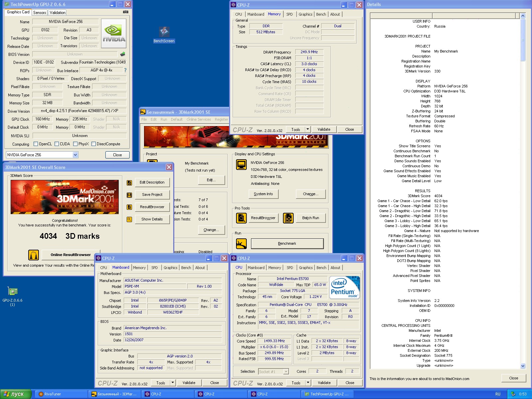Viewport: 532px width, 399px height.
Task: Click the BIOS save chip icon in GPU-Z
Action: pos(123,54)
